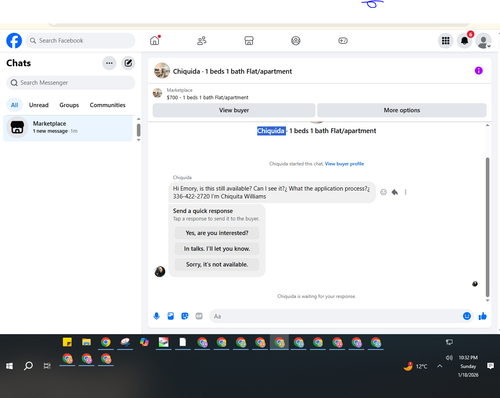Start a new message with compose icon
The width and height of the screenshot is (500, 398).
[128, 63]
